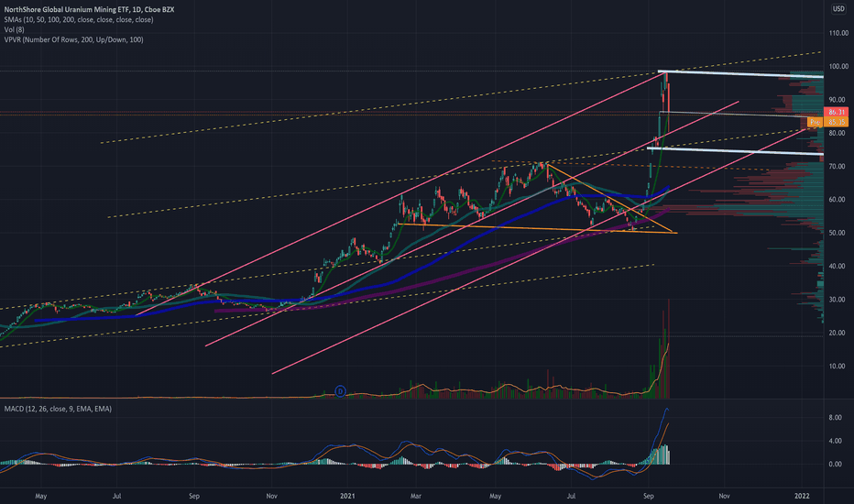854x504 pixels.
Task: Click the dividend "D" marker on the chart
Action: pyautogui.click(x=340, y=391)
